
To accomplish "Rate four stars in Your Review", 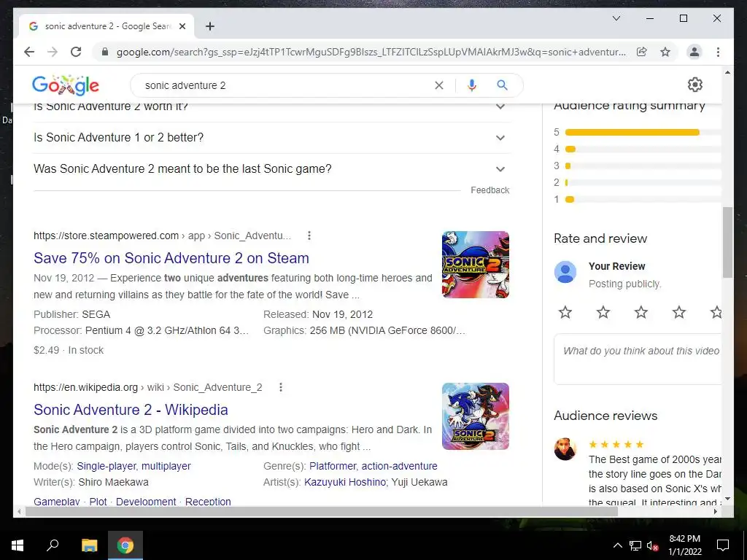I will coord(679,312).
